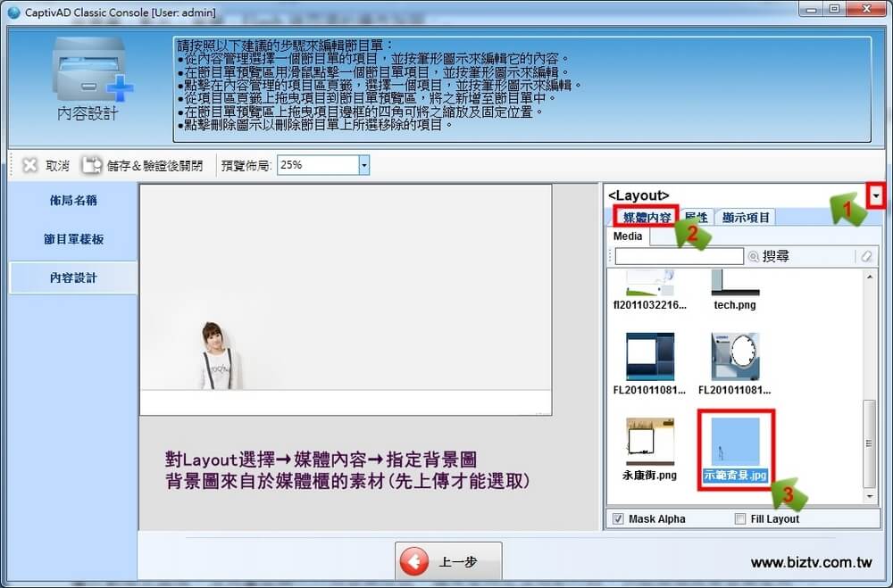Open the Layout selector dropdown arrow
The image size is (893, 588).
[876, 195]
